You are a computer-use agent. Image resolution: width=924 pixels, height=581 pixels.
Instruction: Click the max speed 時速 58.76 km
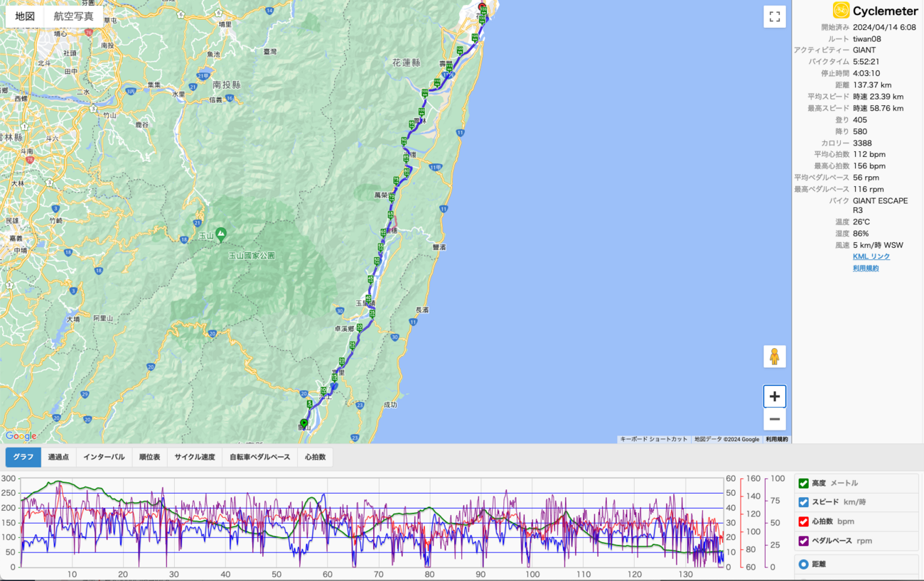point(879,108)
